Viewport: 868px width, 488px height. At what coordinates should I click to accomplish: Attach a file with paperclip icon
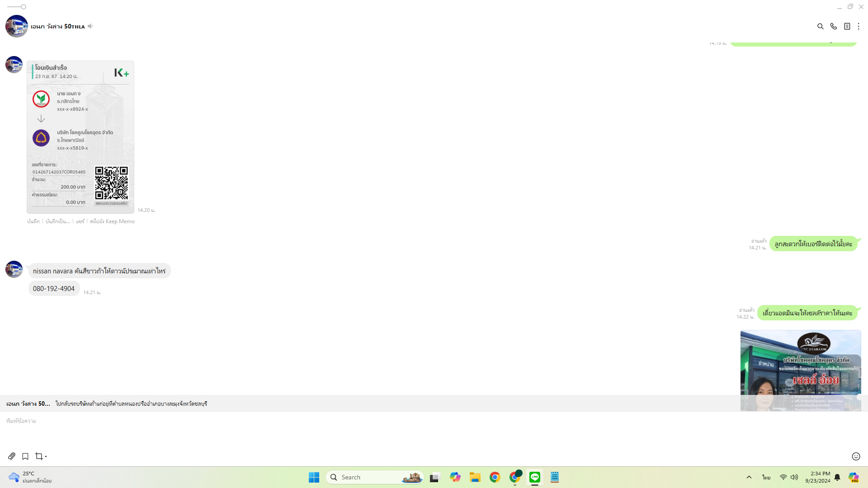12,456
